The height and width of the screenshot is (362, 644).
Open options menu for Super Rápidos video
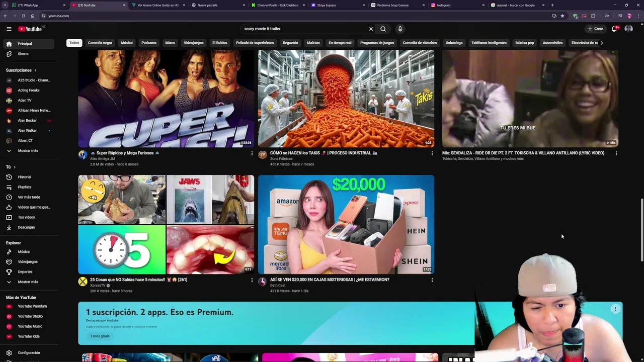click(x=252, y=153)
